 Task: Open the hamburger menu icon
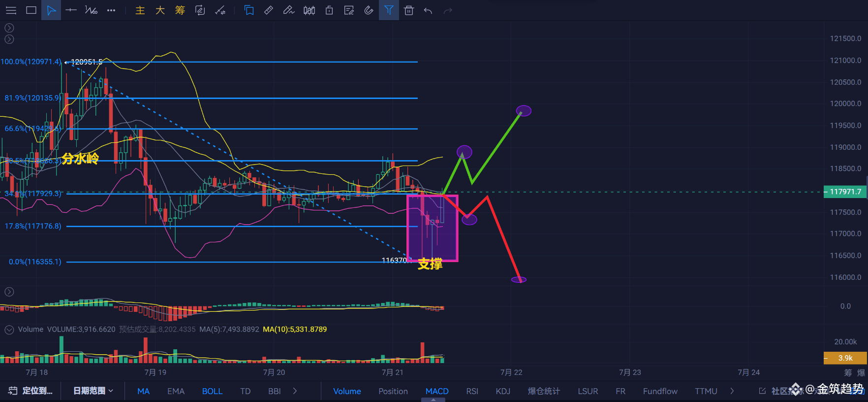pyautogui.click(x=11, y=10)
